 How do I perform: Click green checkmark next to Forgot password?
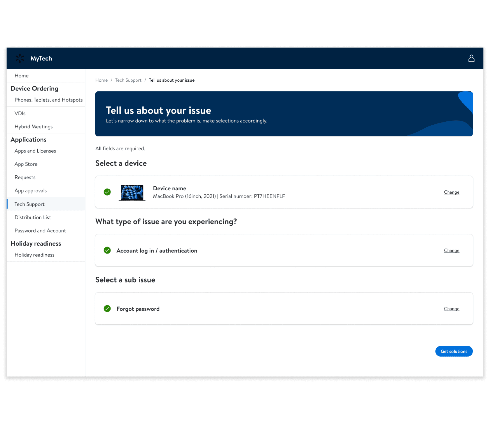(x=107, y=308)
